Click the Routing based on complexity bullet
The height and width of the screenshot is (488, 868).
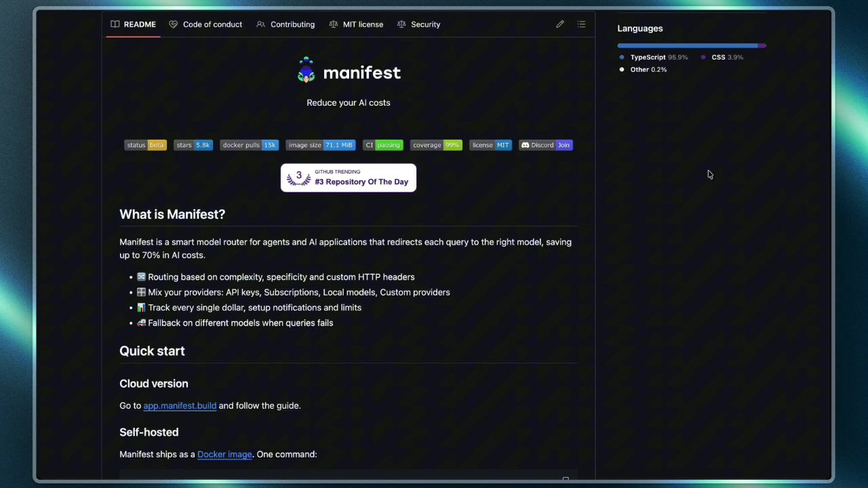275,277
